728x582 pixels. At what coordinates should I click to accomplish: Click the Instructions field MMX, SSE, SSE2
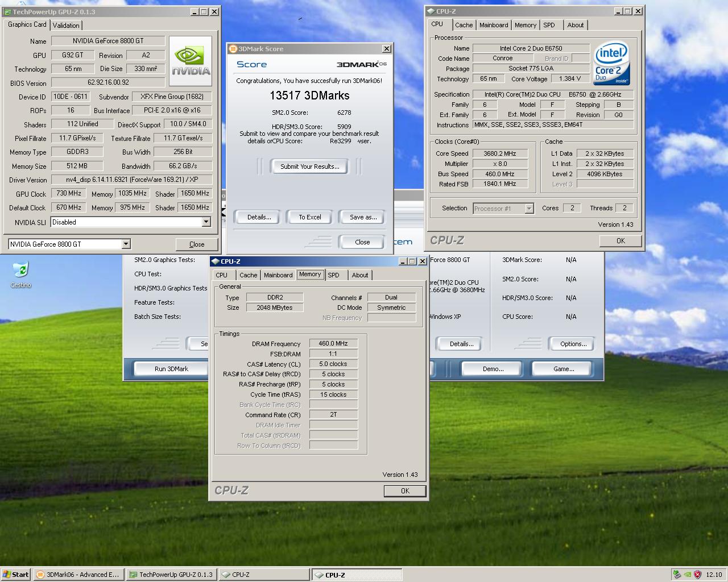click(x=553, y=124)
